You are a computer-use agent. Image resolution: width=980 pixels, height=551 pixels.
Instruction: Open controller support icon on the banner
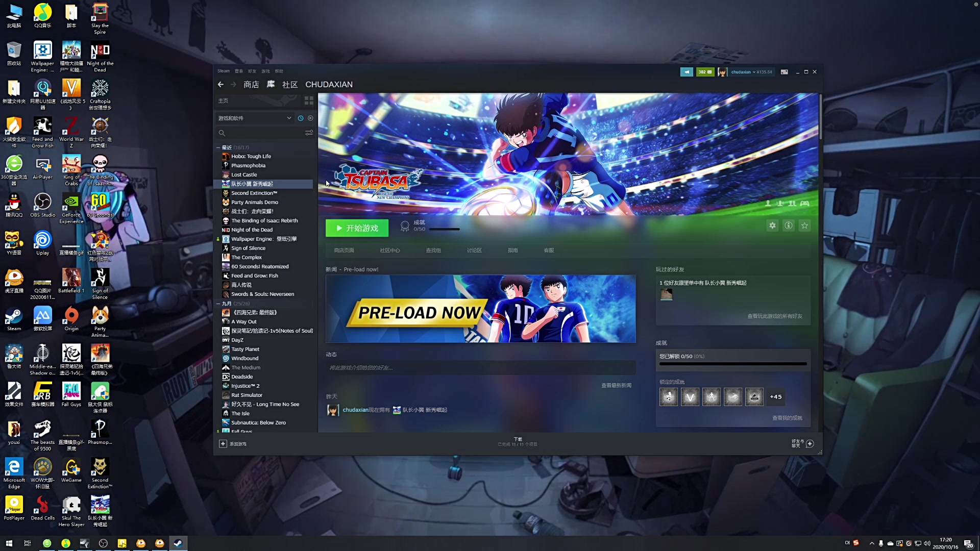point(805,204)
